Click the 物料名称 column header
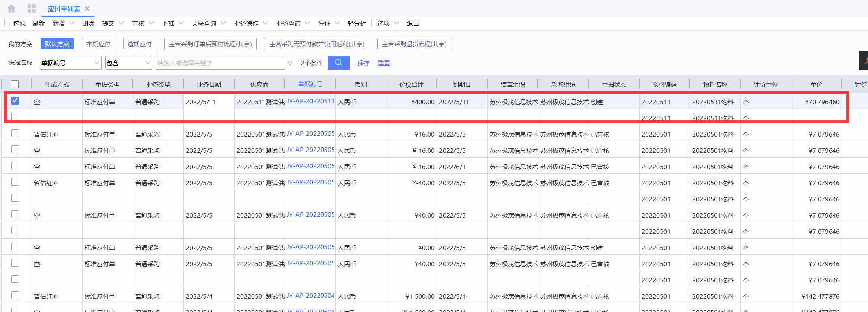The width and height of the screenshot is (868, 312). tap(715, 84)
